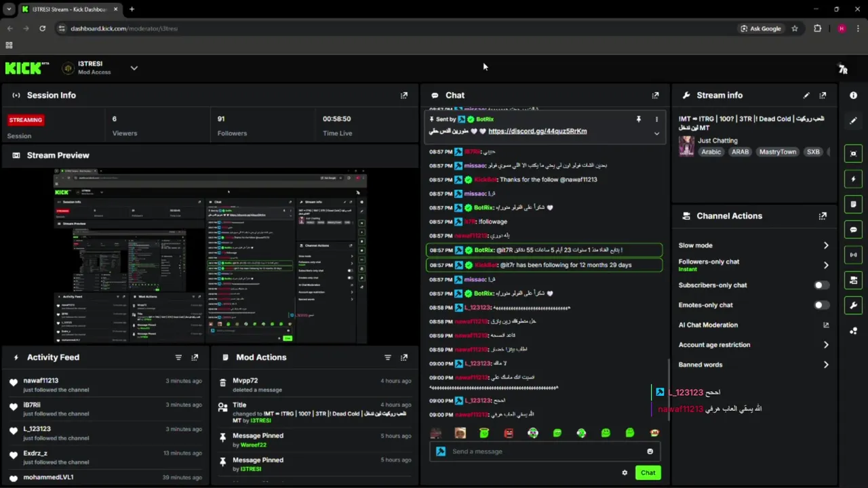Unpin the pinned BotRix message
This screenshot has width=868, height=488.
point(638,119)
